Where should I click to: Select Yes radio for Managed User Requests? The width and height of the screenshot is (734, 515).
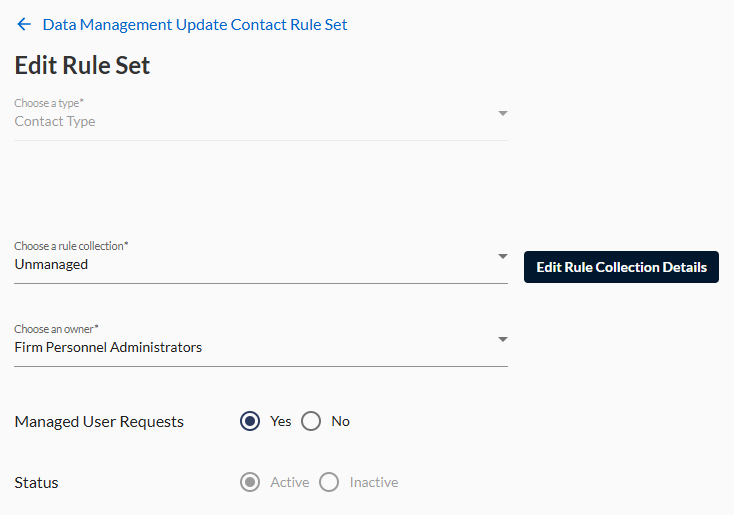[250, 421]
